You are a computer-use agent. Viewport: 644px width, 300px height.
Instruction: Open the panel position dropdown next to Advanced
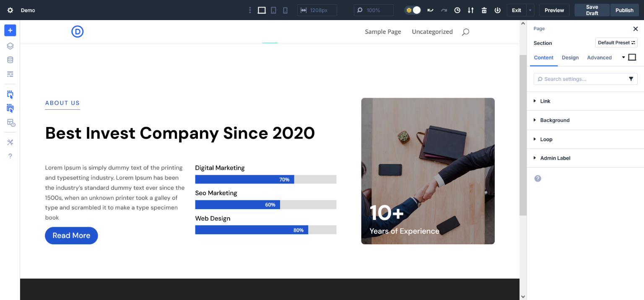pos(623,57)
